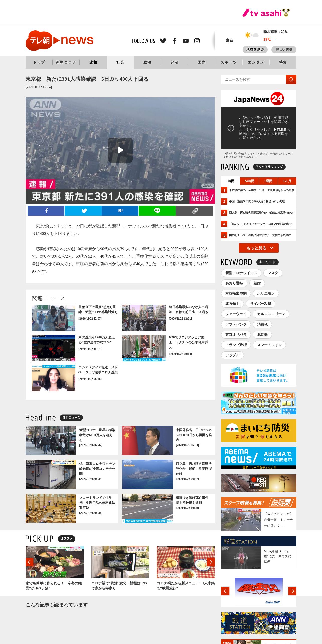Open the SDGs テレビ朝日 banner
Image resolution: width=322 pixels, height=644 pixels.
pyautogui.click(x=259, y=375)
